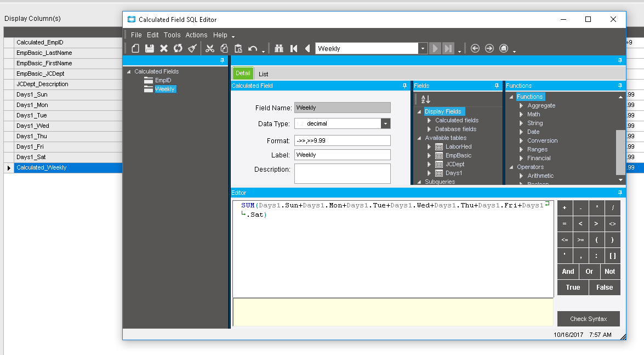The height and width of the screenshot is (355, 644).
Task: Select the Conversion function category
Action: click(x=542, y=140)
